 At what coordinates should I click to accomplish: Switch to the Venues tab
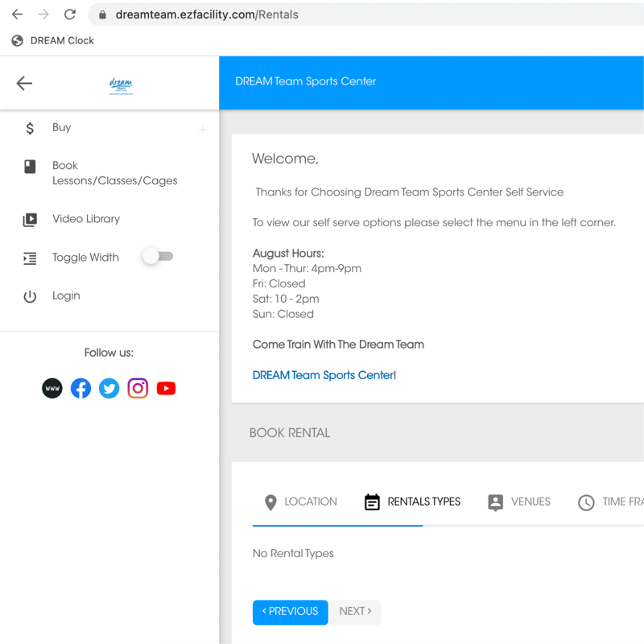[x=519, y=502]
